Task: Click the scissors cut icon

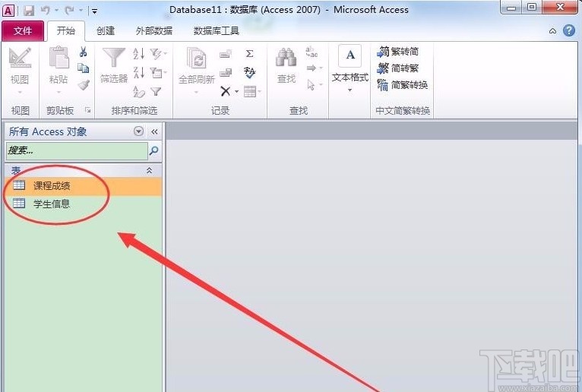Action: (x=83, y=52)
